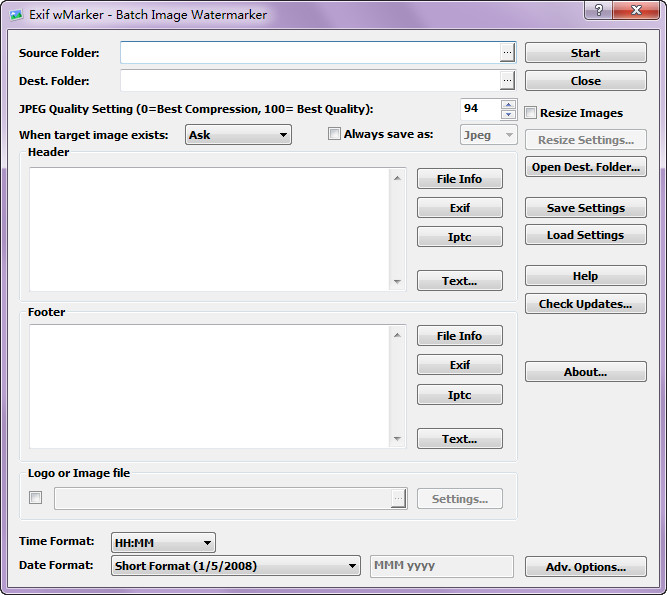Open the Time Format HH:MM dropdown

point(163,543)
